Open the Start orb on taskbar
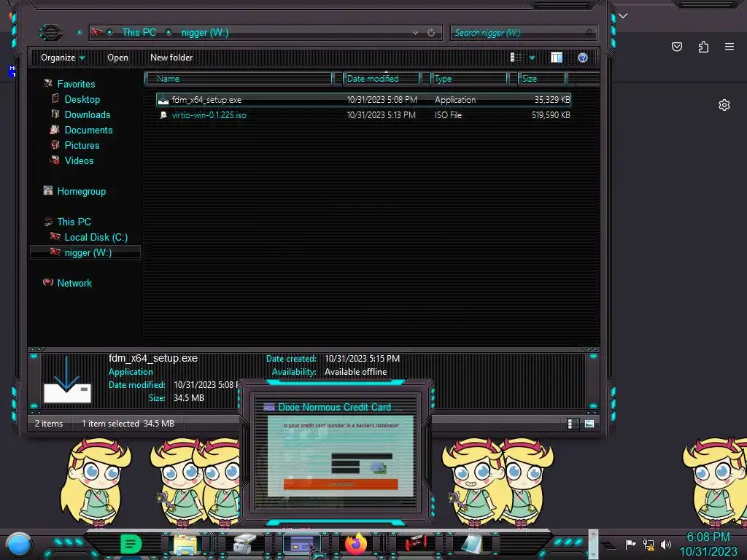 [19, 543]
